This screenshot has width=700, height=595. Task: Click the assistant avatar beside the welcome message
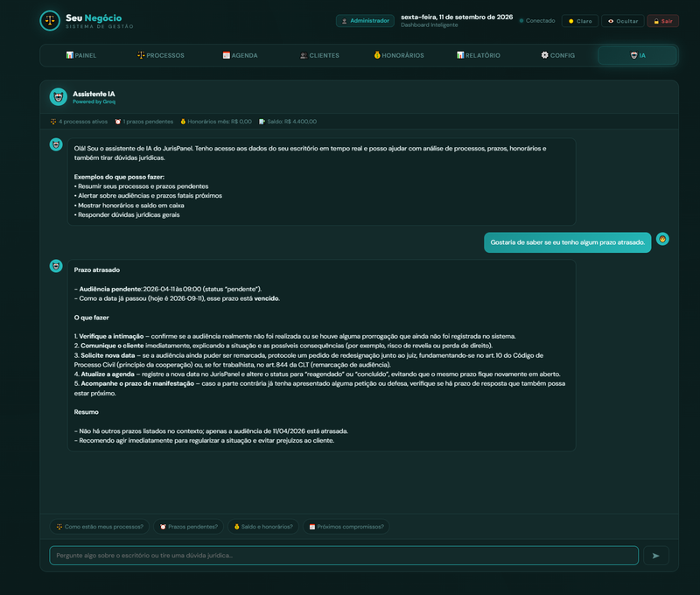click(x=56, y=144)
